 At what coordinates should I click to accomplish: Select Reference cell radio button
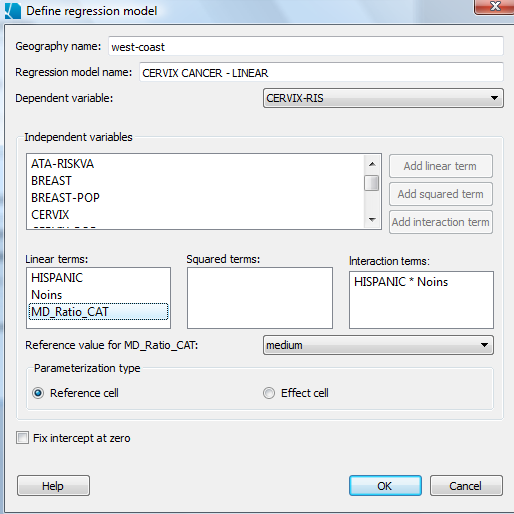(38, 393)
